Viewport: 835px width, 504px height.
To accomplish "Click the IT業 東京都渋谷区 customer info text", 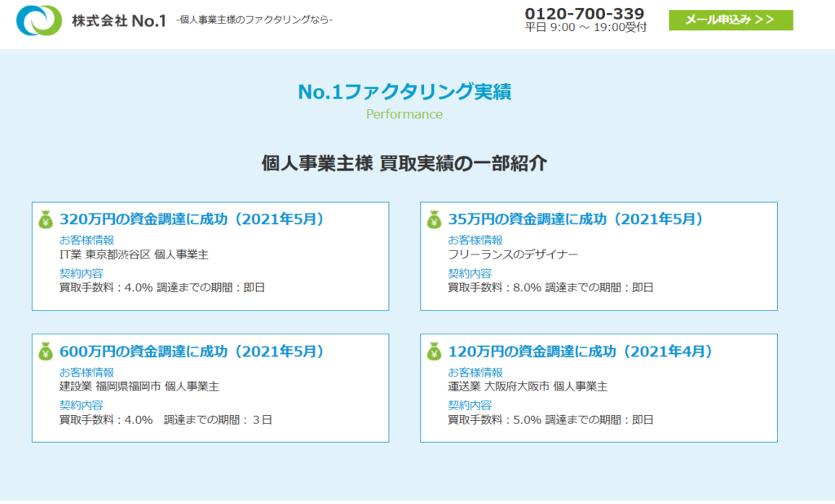I will click(x=134, y=254).
